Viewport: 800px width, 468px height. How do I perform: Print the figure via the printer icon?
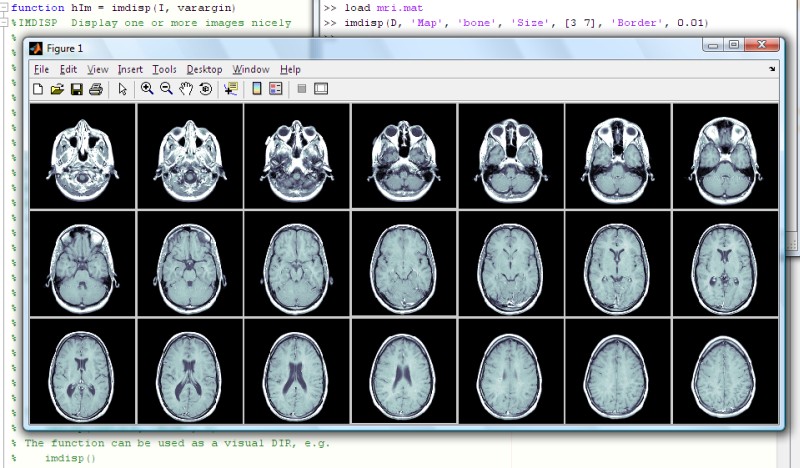pyautogui.click(x=96, y=89)
